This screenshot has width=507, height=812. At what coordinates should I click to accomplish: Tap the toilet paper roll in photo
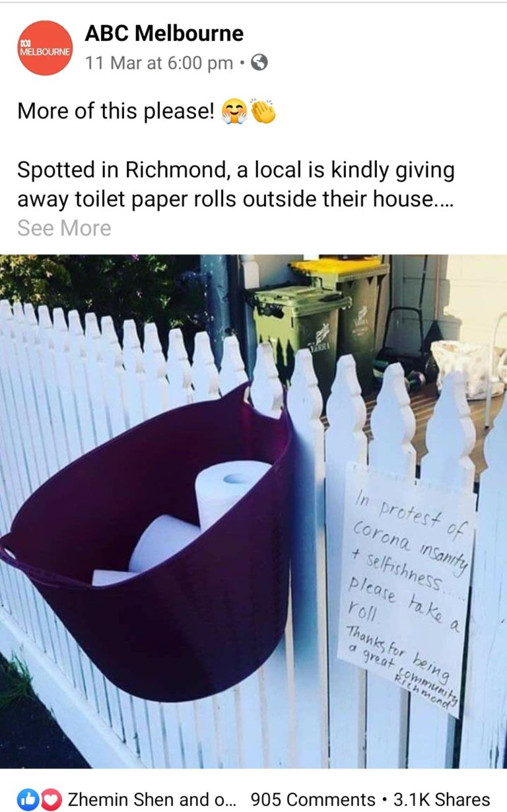click(231, 491)
